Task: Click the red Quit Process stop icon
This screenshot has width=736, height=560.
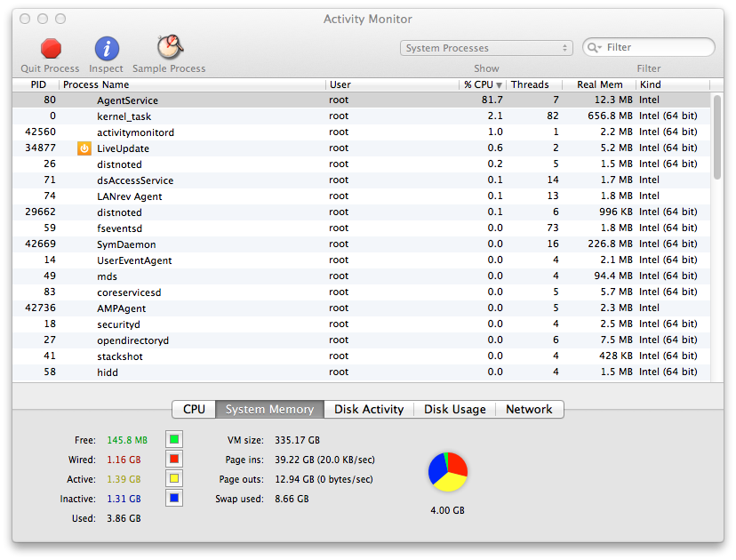Action: (x=51, y=48)
